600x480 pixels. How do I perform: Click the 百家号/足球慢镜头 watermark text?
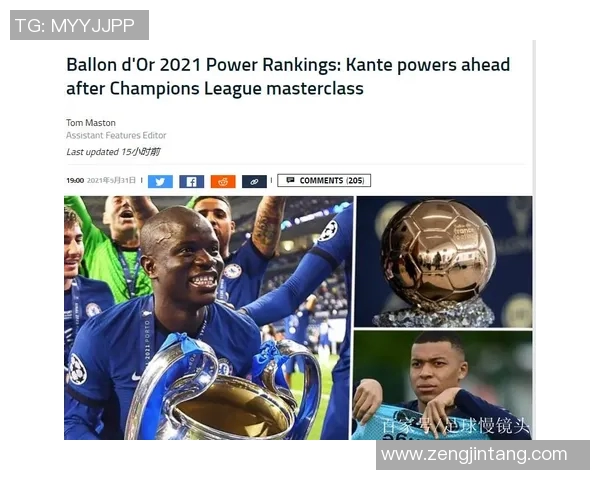456,426
